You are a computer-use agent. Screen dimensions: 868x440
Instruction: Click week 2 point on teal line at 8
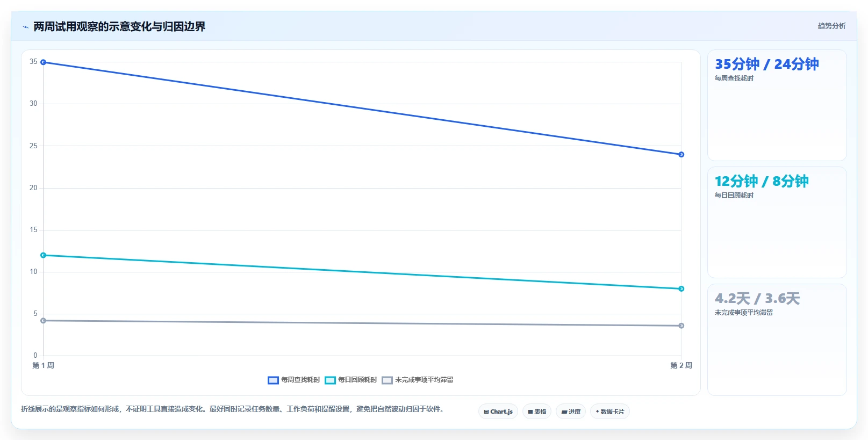[x=681, y=289]
